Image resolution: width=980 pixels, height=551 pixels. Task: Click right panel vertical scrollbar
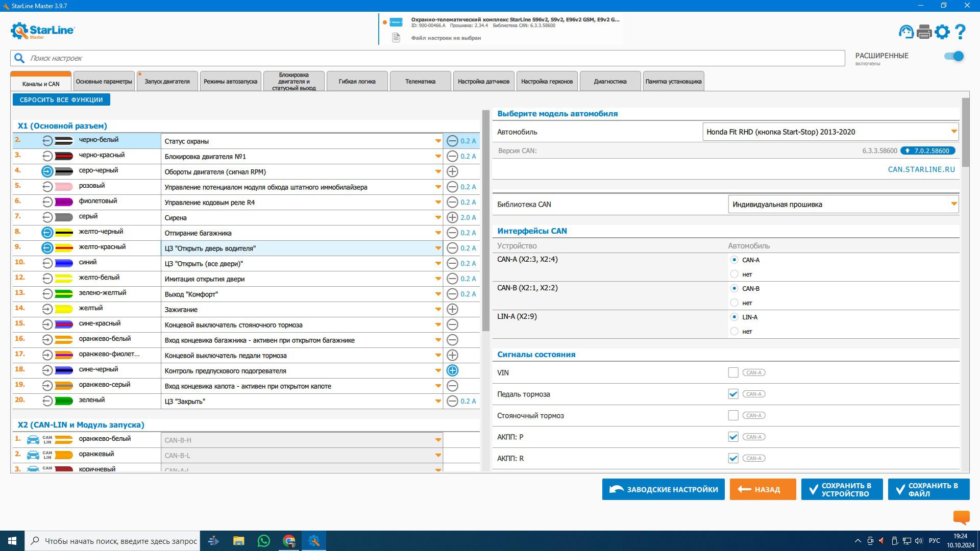(x=965, y=133)
